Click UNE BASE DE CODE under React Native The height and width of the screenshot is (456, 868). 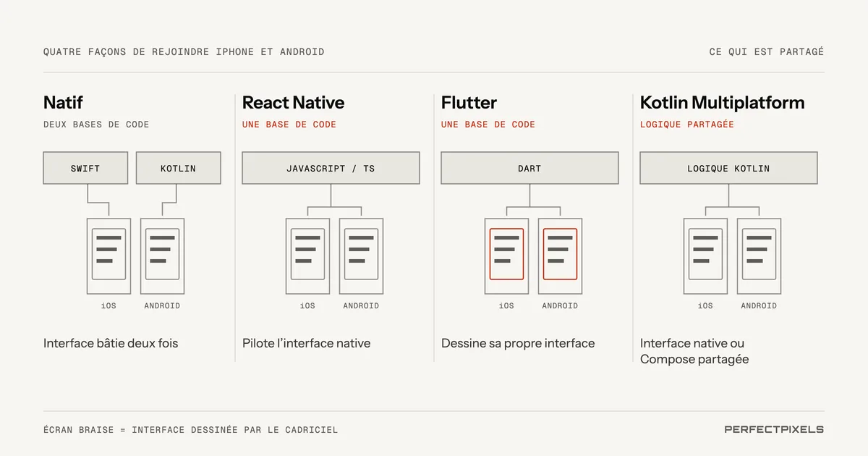pos(289,124)
